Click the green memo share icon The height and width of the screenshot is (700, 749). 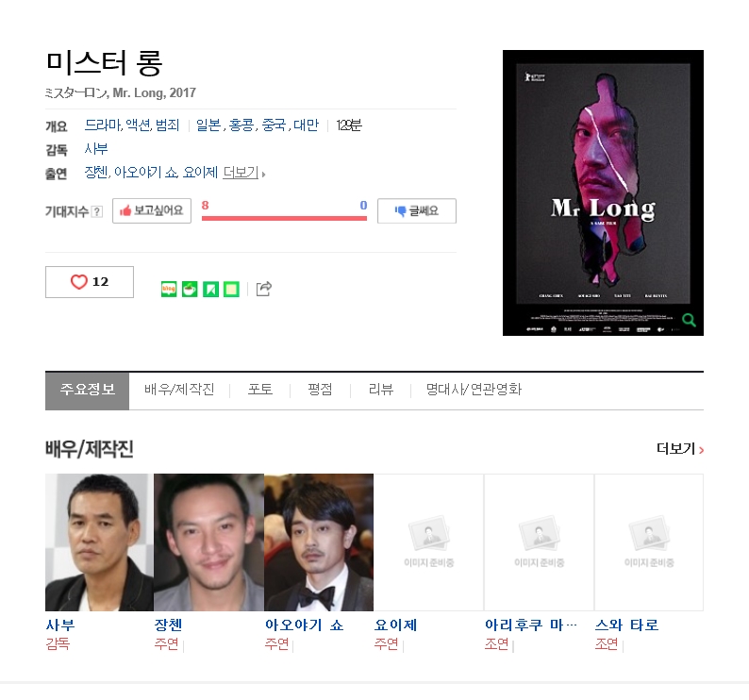(x=232, y=289)
